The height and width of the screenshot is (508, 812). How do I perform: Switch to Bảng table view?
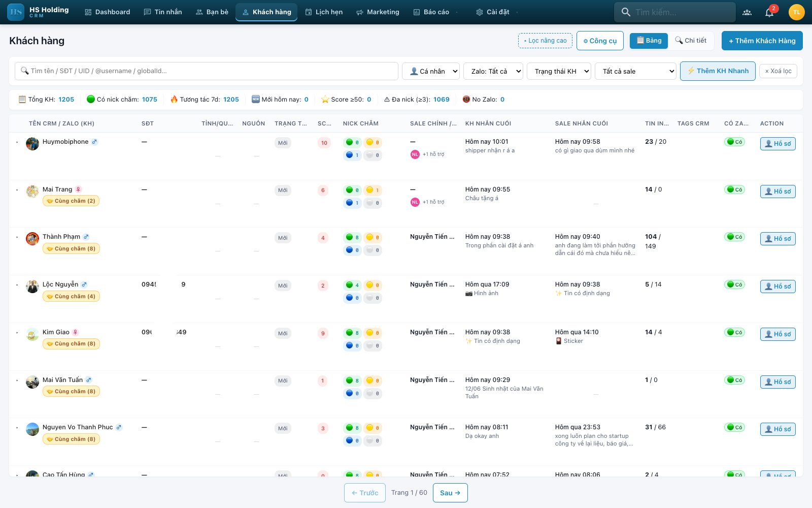tap(649, 41)
